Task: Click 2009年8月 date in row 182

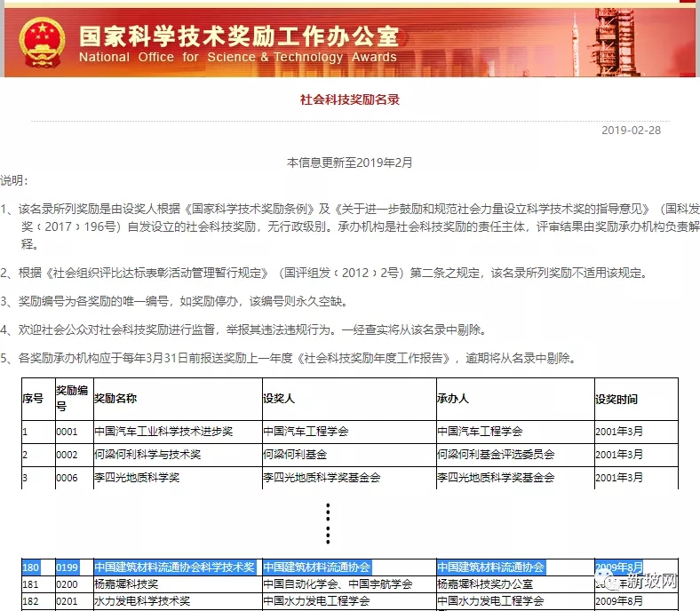Action: coord(619,601)
